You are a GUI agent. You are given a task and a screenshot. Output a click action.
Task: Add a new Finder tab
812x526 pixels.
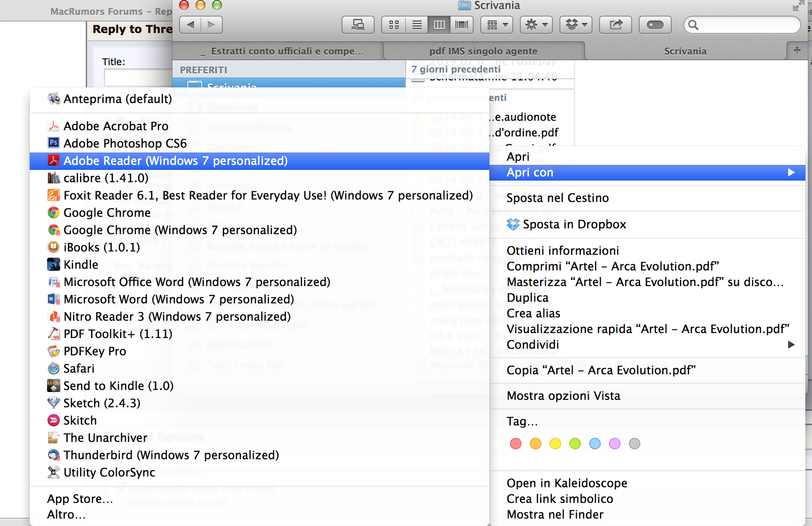pyautogui.click(x=797, y=50)
